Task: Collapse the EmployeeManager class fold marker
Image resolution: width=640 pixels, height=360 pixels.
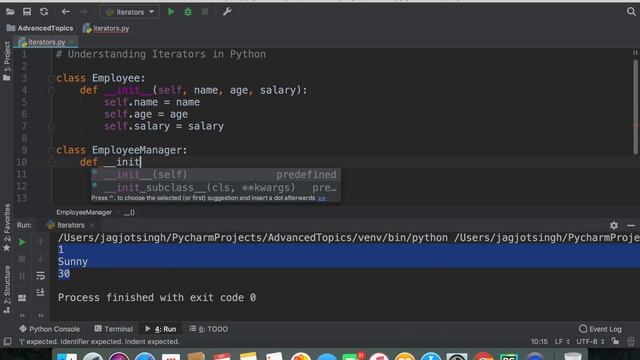Action: pos(51,150)
